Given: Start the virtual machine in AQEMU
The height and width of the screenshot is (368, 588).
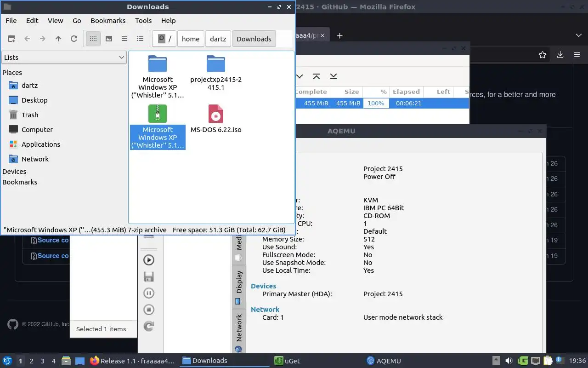Looking at the screenshot, I should point(149,260).
